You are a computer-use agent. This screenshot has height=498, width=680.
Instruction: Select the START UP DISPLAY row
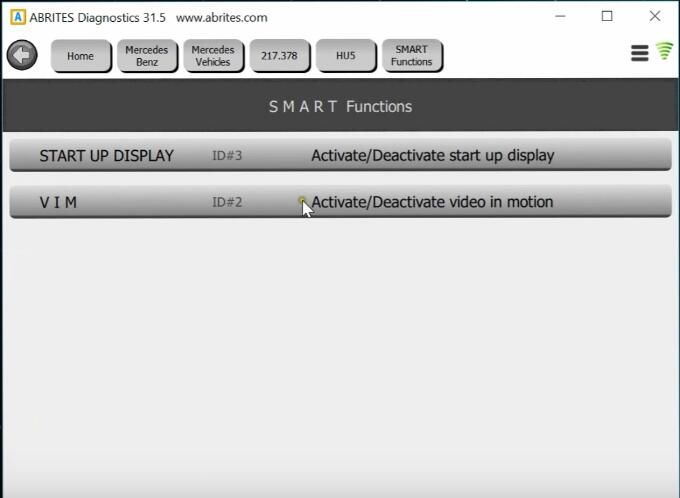pos(340,155)
